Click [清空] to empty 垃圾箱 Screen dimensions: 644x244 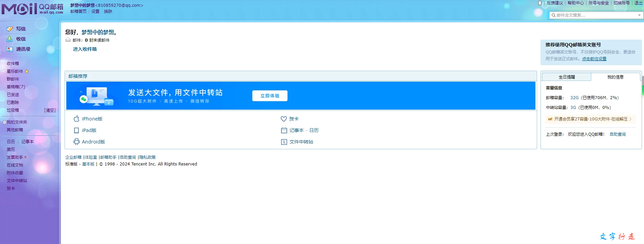(x=50, y=110)
